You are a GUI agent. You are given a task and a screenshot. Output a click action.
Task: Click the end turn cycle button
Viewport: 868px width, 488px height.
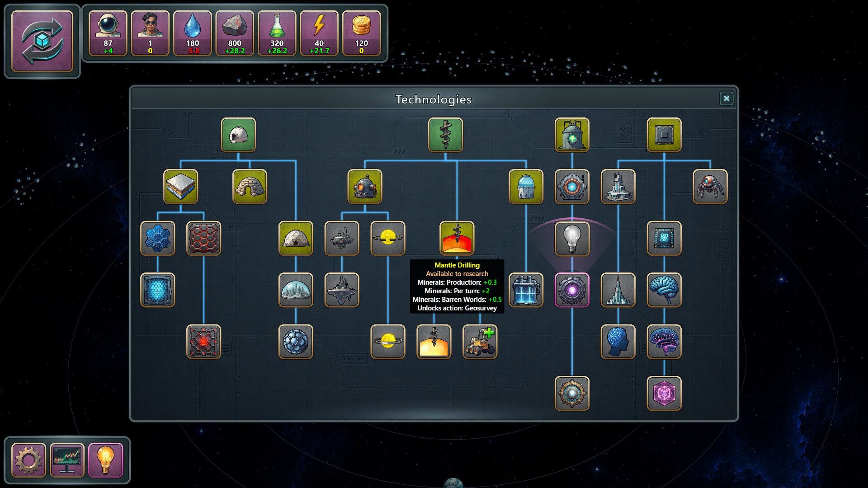42,41
